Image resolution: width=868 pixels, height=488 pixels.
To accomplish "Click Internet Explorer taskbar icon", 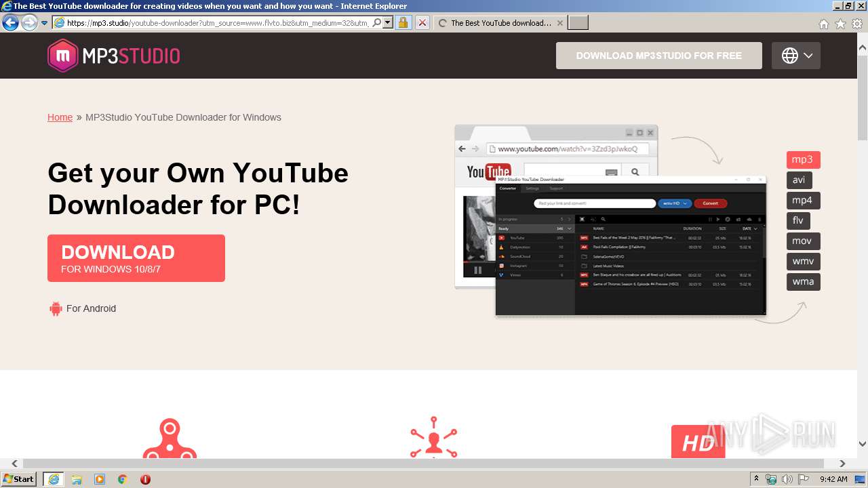I will click(54, 479).
